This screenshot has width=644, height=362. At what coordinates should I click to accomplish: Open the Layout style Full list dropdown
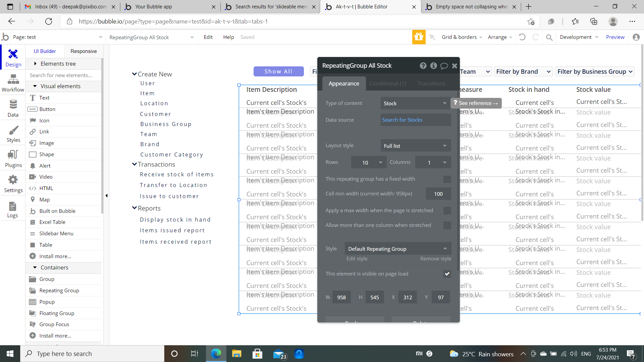coord(415,146)
